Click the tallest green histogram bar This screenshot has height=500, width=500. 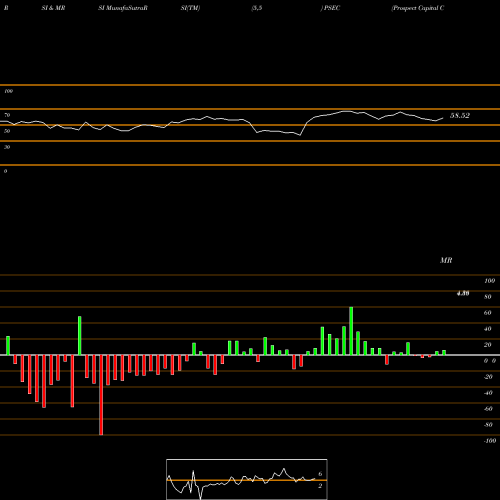pyautogui.click(x=351, y=331)
